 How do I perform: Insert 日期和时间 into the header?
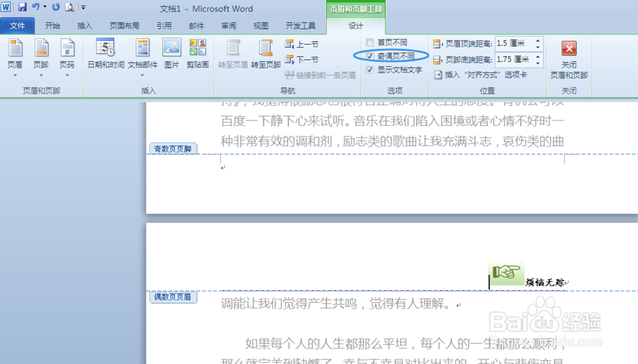[106, 54]
